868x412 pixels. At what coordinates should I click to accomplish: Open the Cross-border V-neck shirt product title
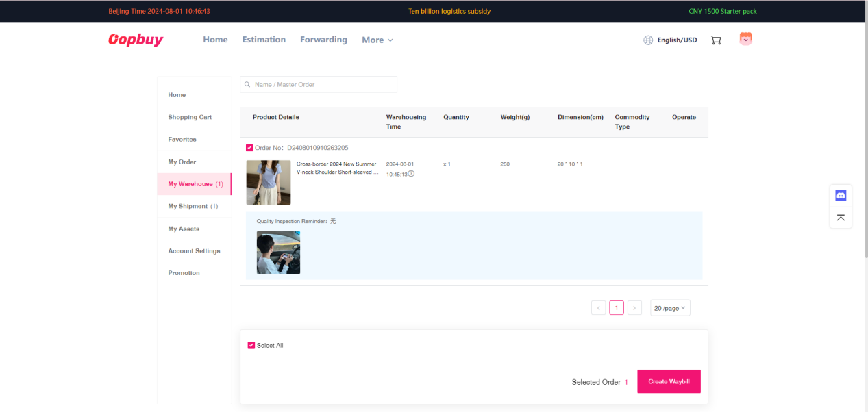337,168
